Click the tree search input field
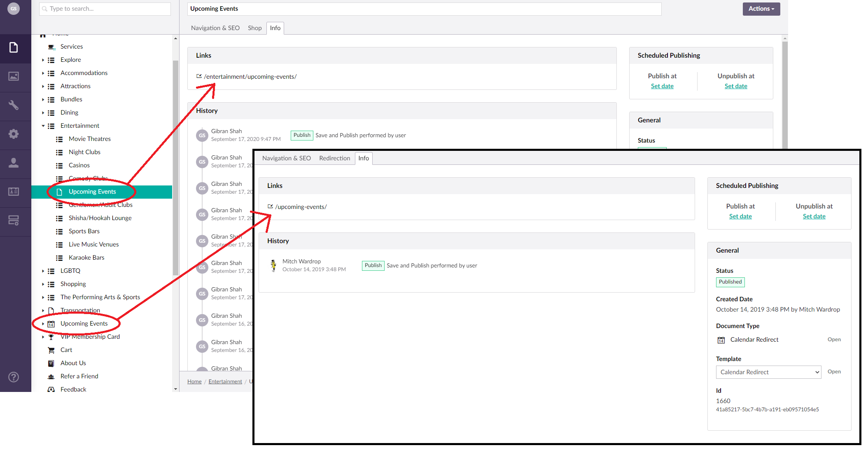 coord(105,9)
